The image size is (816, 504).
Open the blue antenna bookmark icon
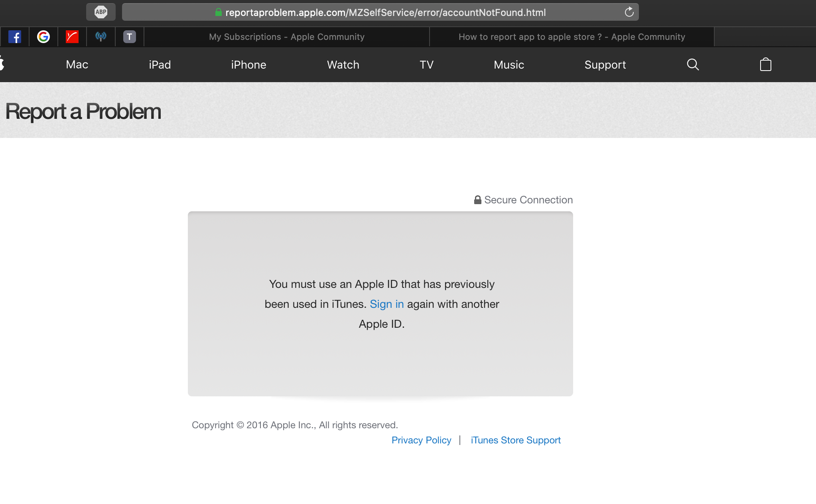[x=101, y=37]
